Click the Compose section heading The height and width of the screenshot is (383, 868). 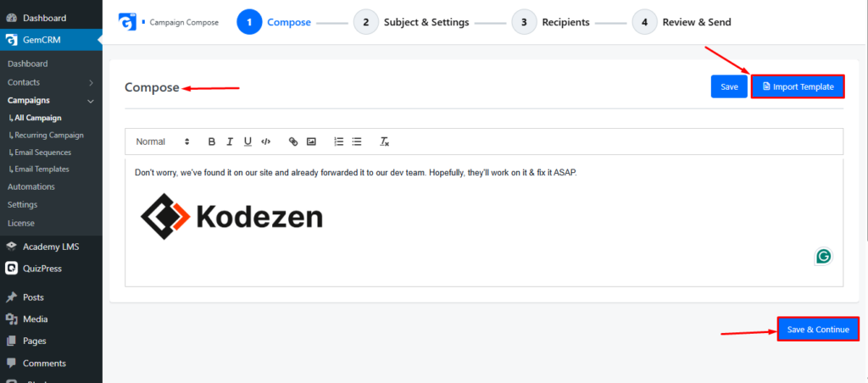point(152,87)
